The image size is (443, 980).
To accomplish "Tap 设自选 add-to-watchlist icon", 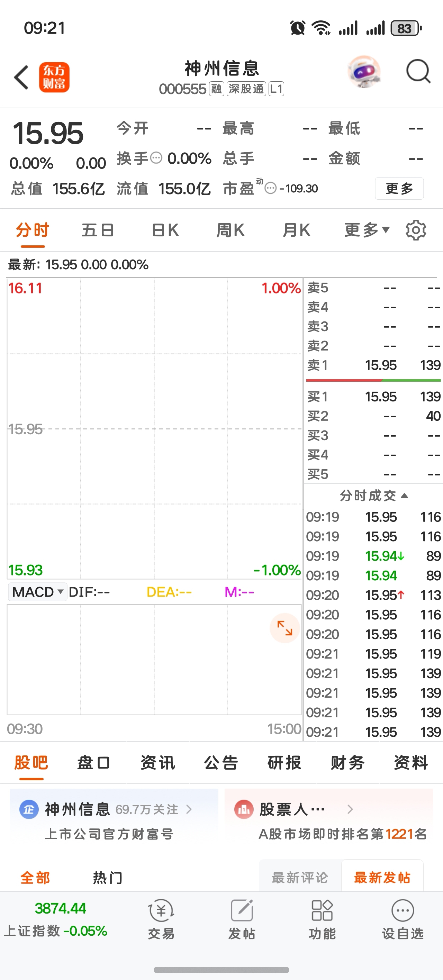I will pos(403,911).
